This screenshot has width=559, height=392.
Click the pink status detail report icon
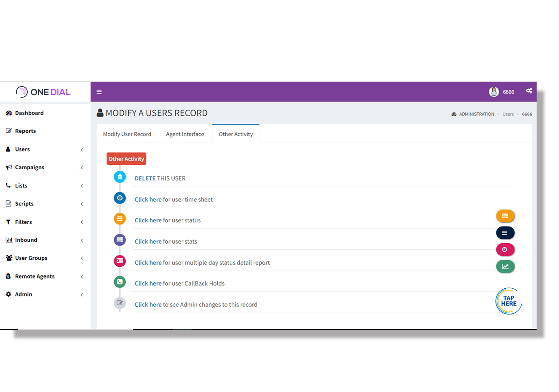120,261
